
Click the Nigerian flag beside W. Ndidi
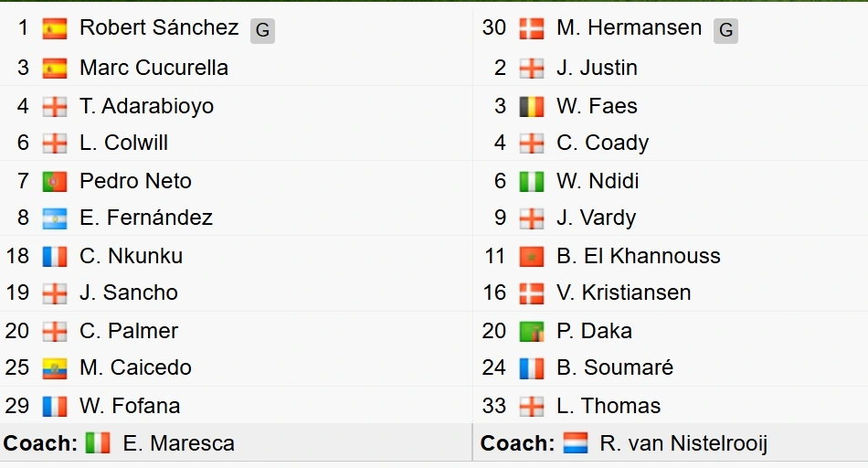[532, 181]
